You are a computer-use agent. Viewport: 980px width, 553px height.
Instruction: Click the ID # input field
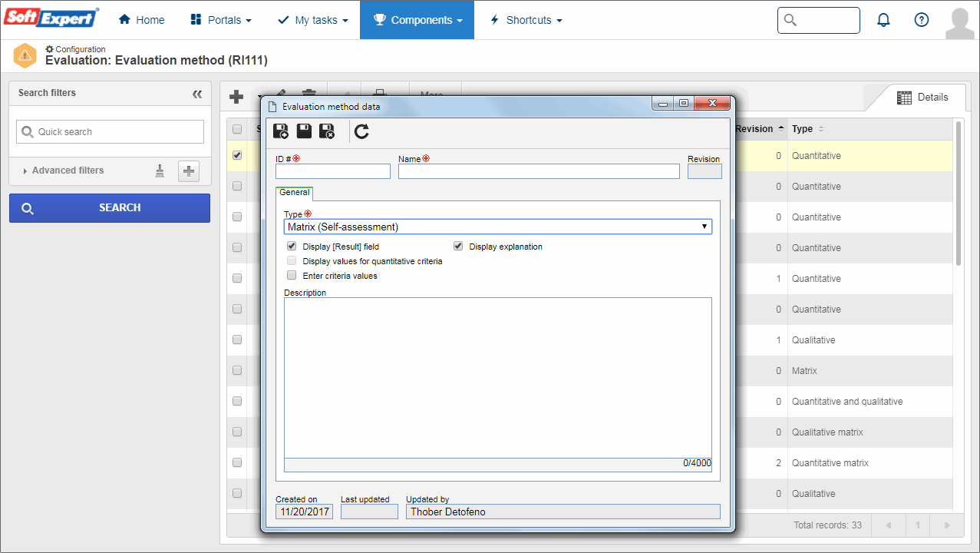(x=333, y=171)
